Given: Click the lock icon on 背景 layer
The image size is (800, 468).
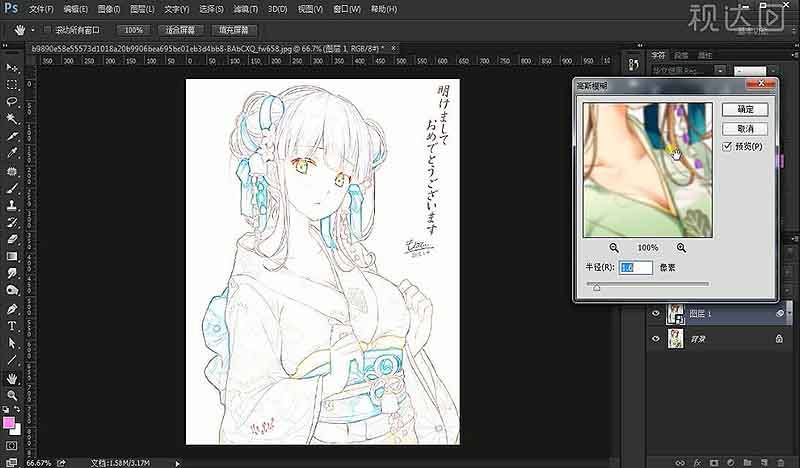Looking at the screenshot, I should pos(779,338).
